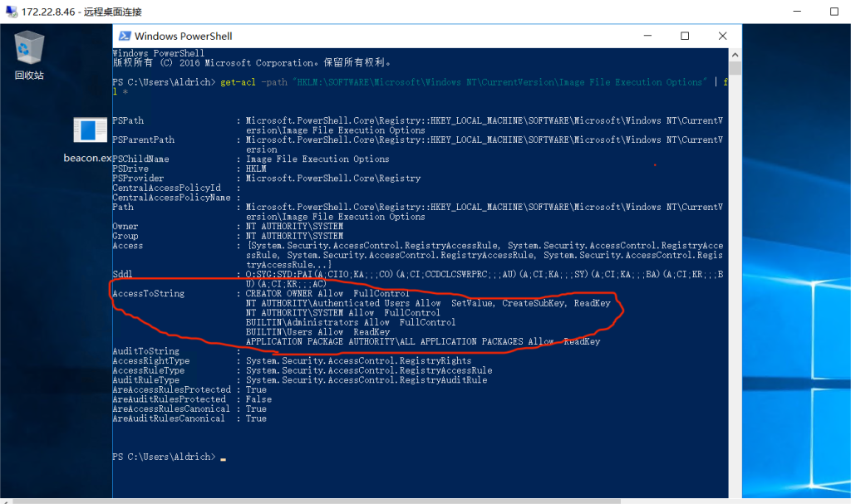Viewport: 851px width, 504px height.
Task: Click the PowerShell icon in its title bar
Action: pos(124,37)
